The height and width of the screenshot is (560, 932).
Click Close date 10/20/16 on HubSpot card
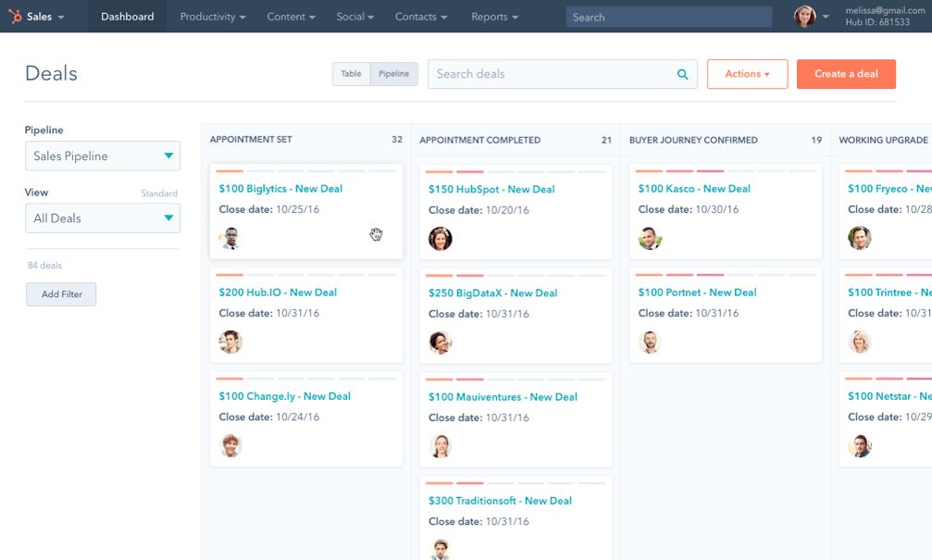click(x=478, y=210)
